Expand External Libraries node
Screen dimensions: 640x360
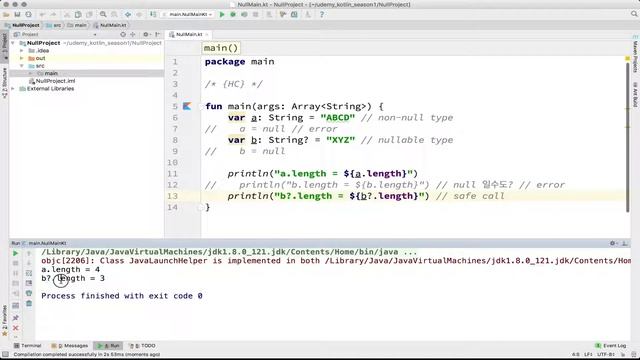point(13,89)
